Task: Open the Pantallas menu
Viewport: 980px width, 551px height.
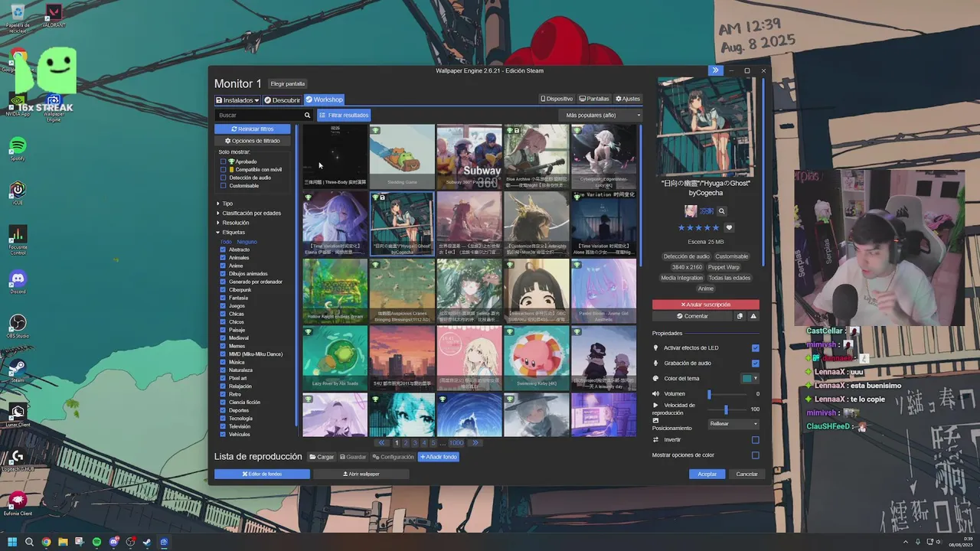Action: pyautogui.click(x=594, y=99)
